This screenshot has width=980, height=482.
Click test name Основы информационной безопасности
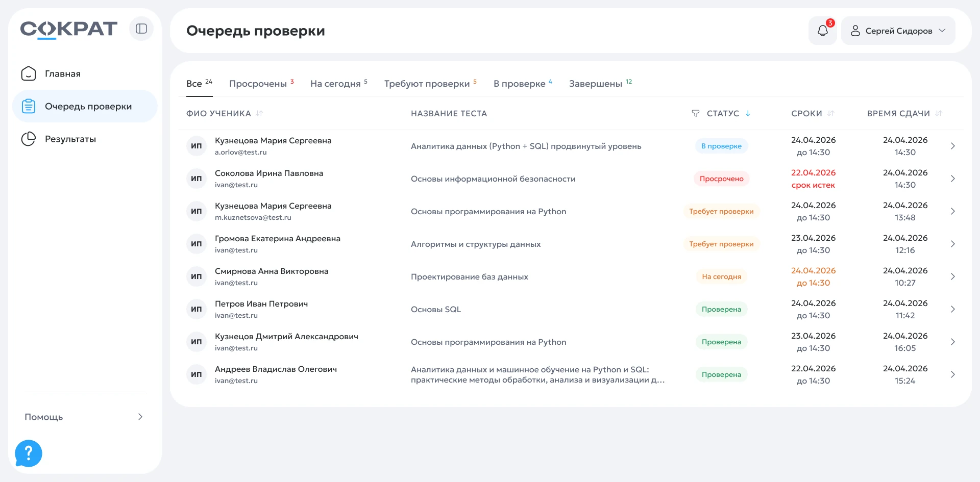493,179
